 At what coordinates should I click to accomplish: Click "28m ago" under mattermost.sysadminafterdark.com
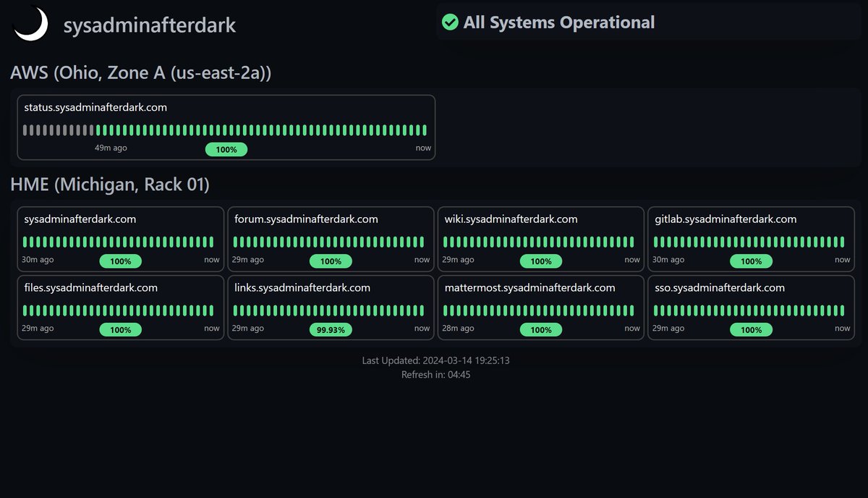459,328
